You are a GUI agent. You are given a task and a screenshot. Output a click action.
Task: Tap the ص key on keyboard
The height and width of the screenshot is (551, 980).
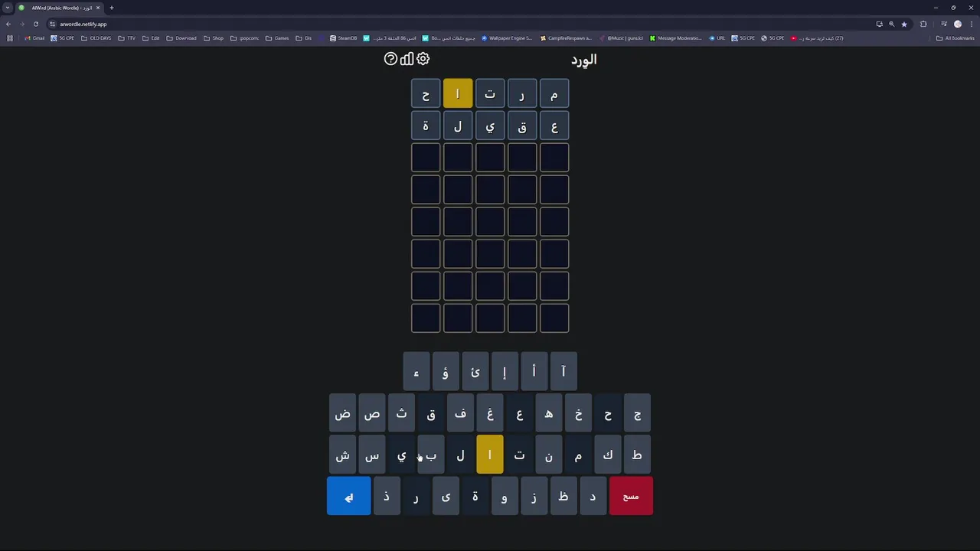click(x=372, y=413)
